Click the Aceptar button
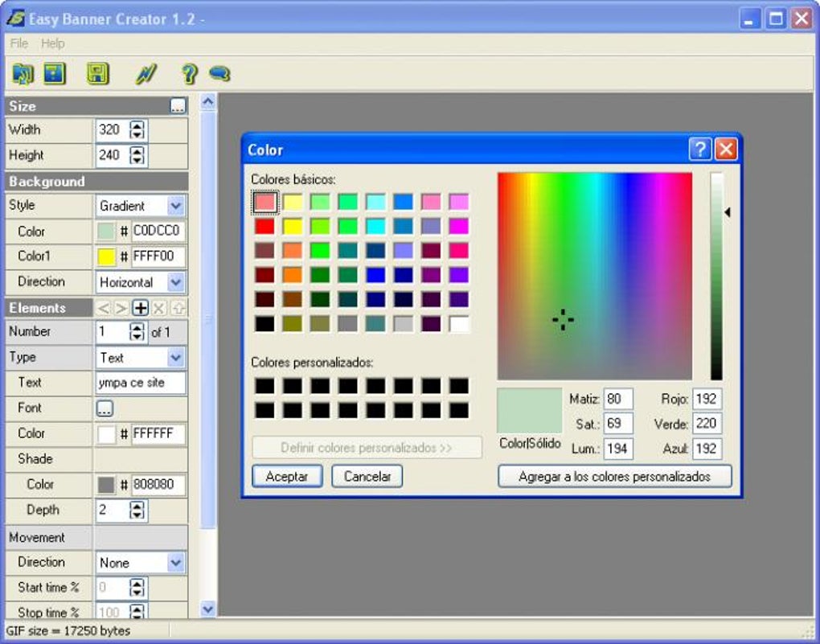The image size is (820, 644). (x=287, y=477)
